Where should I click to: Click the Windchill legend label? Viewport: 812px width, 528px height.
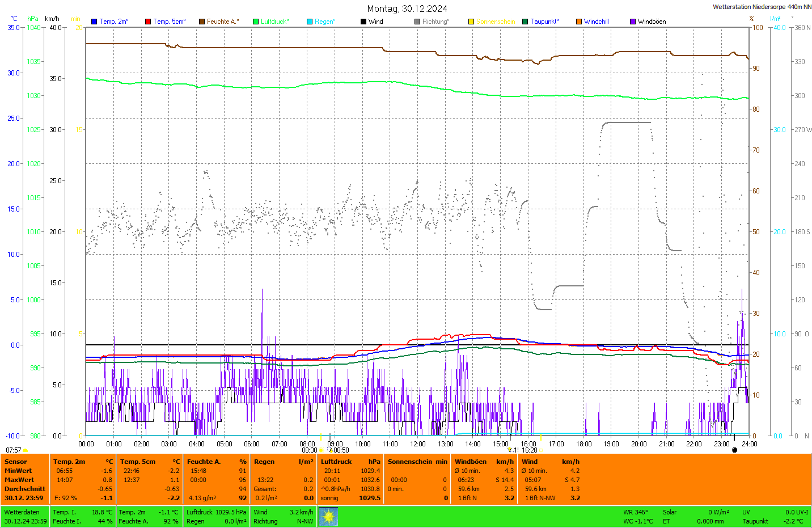click(596, 22)
